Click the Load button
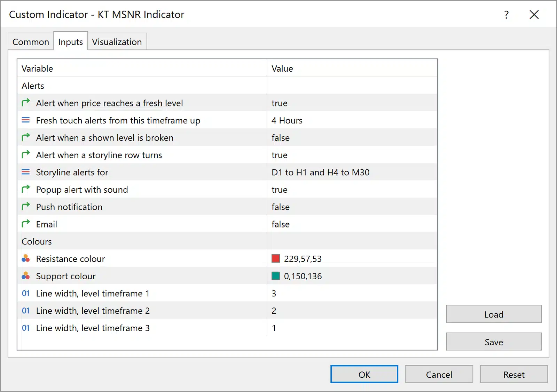The height and width of the screenshot is (392, 557). coord(494,314)
